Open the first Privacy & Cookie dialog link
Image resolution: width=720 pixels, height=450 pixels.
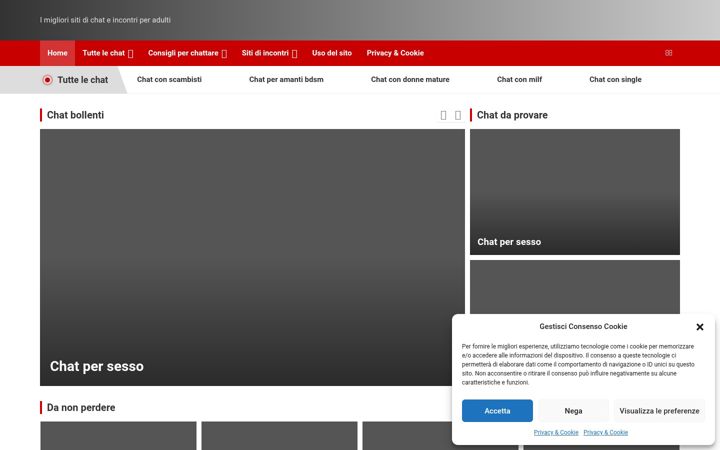pos(556,433)
